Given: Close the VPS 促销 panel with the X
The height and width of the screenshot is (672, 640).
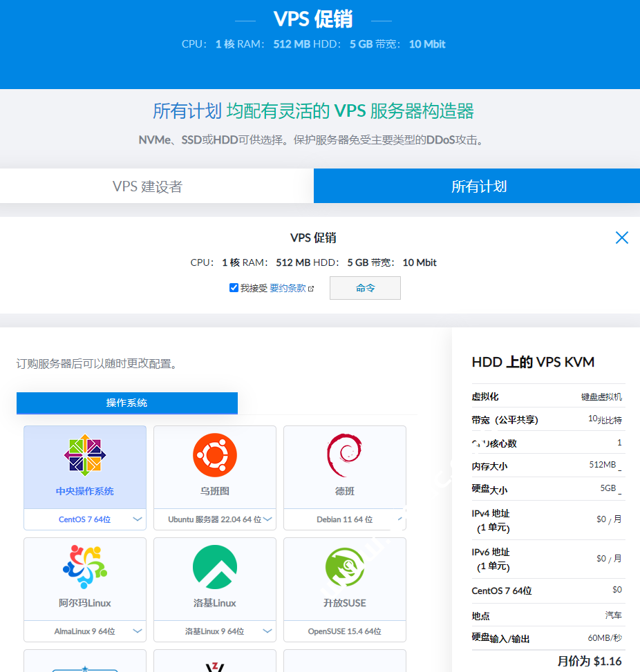Looking at the screenshot, I should pos(621,237).
